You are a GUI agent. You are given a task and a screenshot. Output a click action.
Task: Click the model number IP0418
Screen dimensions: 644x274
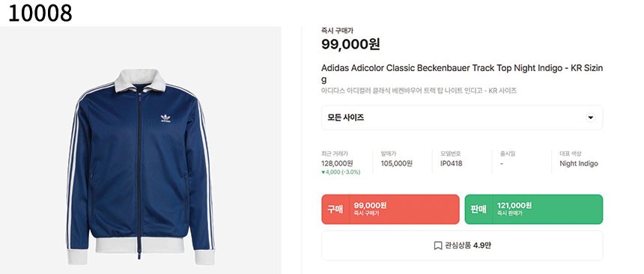pos(452,163)
